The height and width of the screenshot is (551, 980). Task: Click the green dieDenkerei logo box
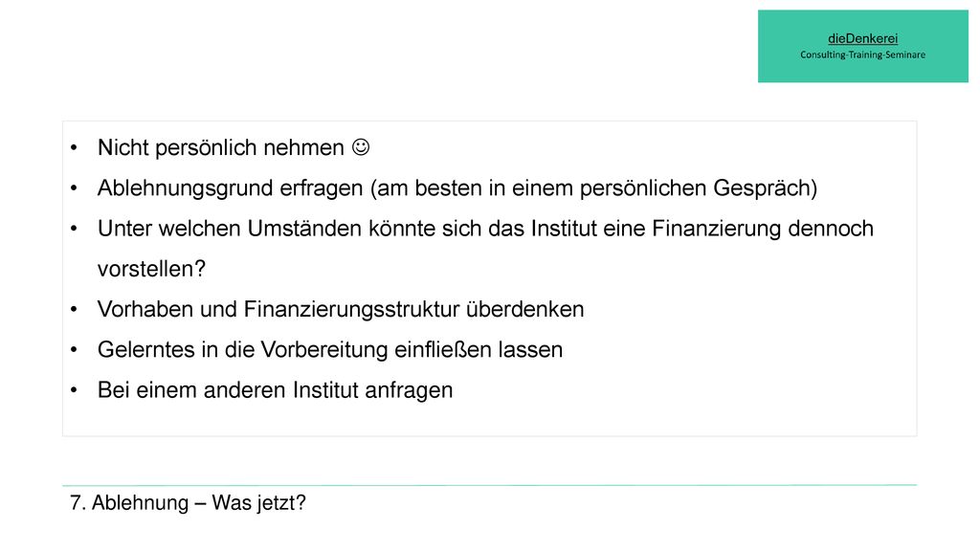[x=862, y=46]
